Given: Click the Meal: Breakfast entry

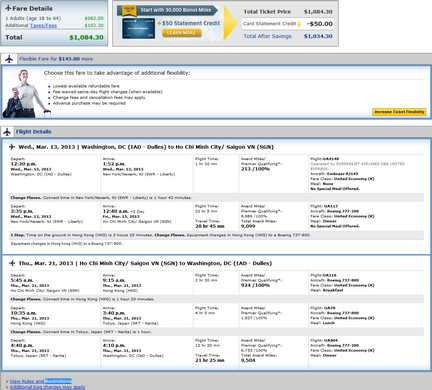Looking at the screenshot, I should [326, 290].
